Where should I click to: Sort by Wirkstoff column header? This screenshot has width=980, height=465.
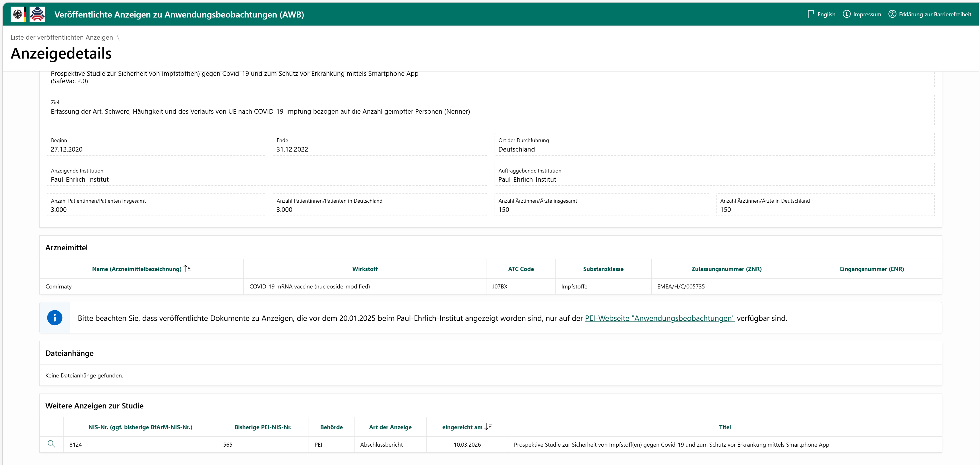[365, 269]
